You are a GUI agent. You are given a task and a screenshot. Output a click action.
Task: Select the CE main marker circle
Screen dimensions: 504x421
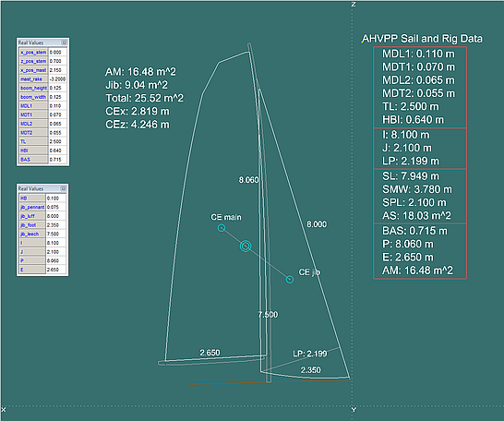click(x=222, y=228)
